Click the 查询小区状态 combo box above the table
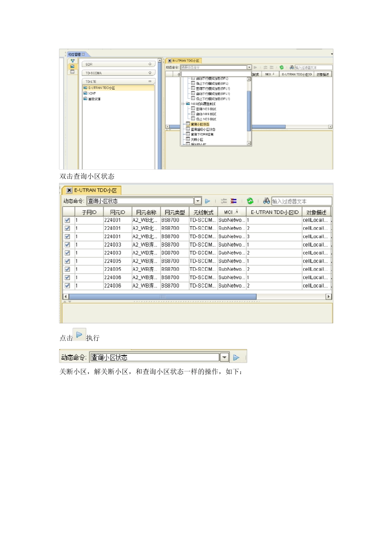The height and width of the screenshot is (555, 392). tap(140, 201)
